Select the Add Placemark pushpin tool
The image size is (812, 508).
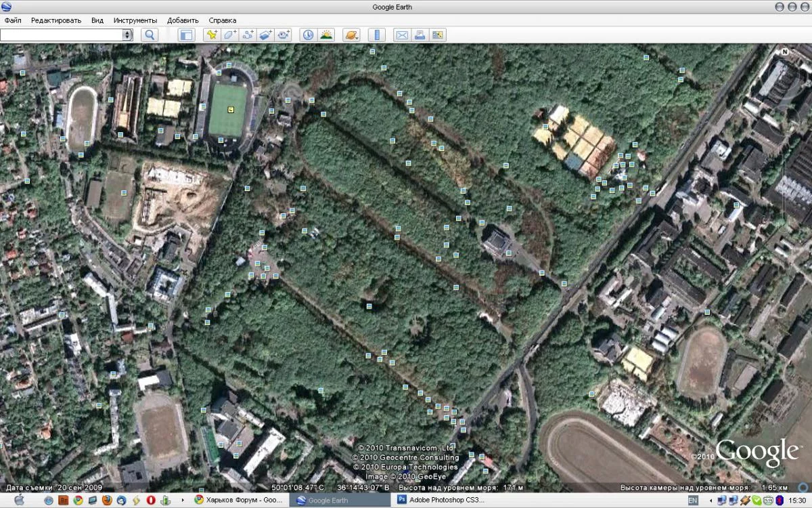click(x=211, y=34)
